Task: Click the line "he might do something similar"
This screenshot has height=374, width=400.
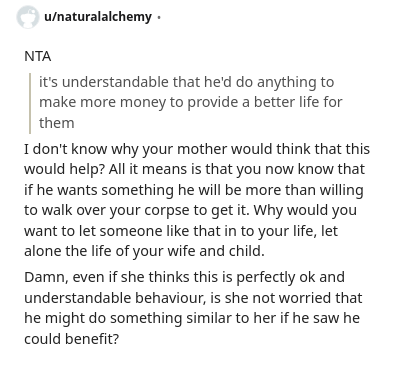Action: [x=192, y=318]
